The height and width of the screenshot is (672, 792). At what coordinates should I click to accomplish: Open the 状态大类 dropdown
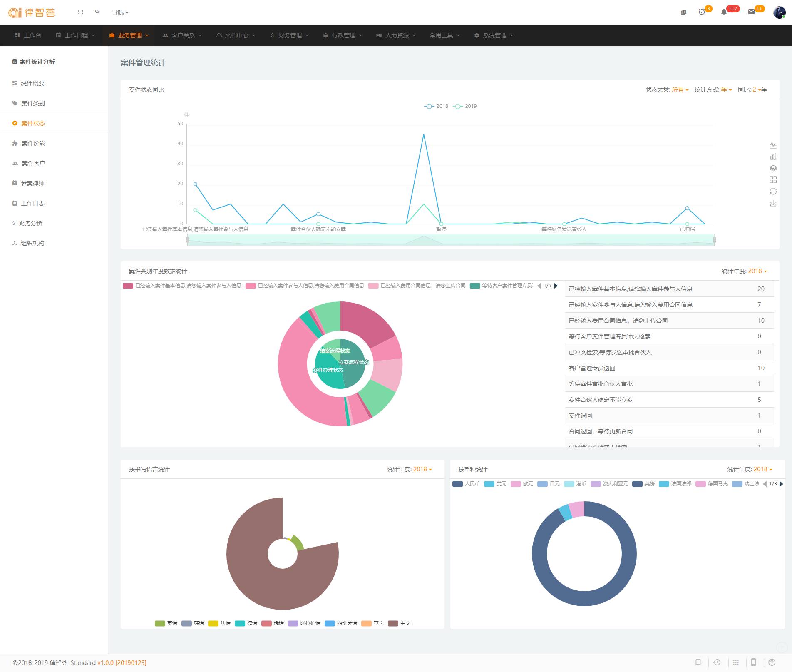[x=680, y=90]
